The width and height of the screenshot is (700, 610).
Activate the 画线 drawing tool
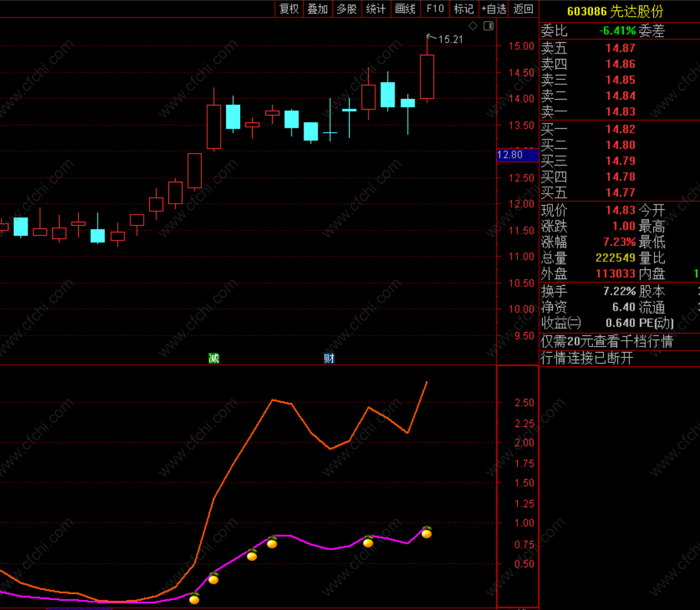(x=405, y=9)
